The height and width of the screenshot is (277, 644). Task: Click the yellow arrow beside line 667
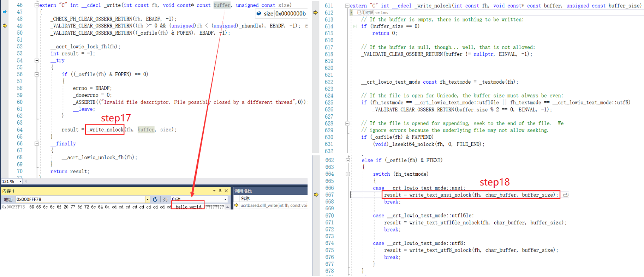click(316, 195)
